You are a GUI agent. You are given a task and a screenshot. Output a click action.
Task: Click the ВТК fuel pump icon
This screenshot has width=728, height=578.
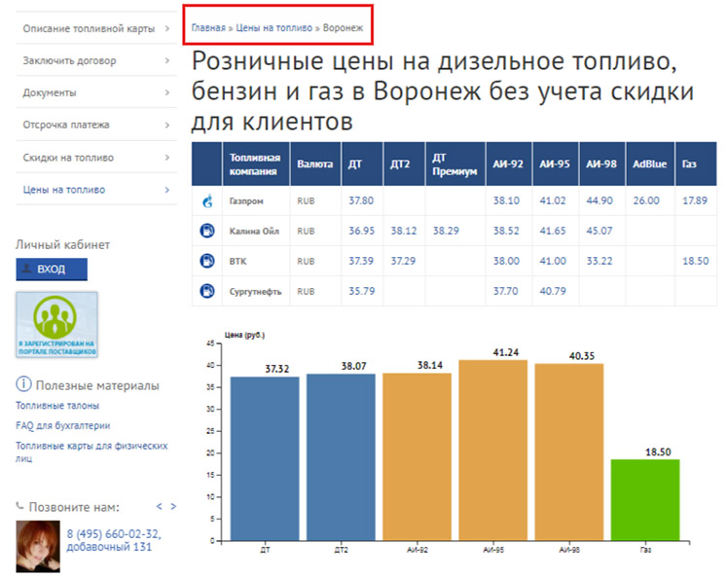tap(207, 261)
